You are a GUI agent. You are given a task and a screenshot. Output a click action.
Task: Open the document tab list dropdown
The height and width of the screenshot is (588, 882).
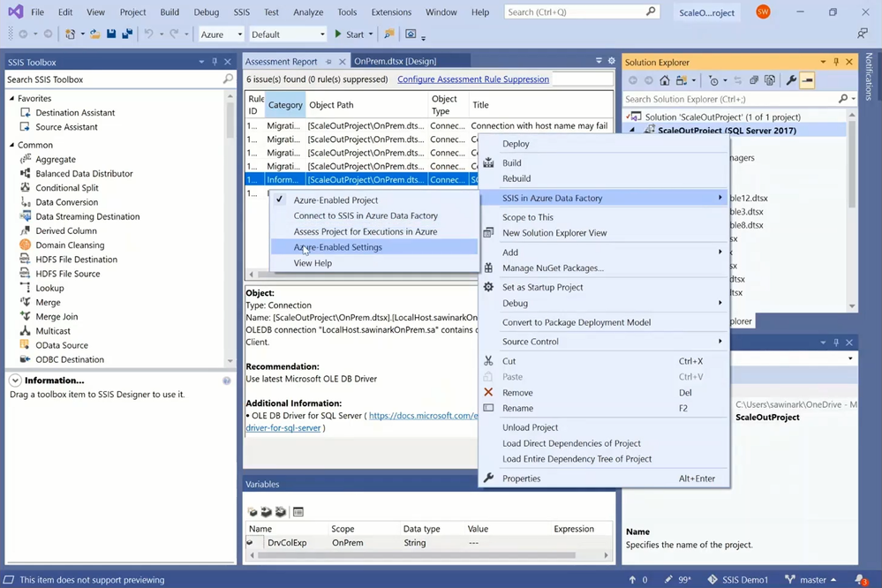tap(599, 61)
